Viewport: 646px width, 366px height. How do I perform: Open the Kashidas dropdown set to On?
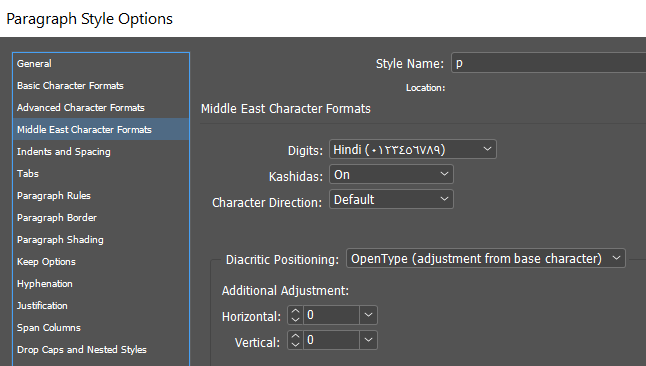click(391, 174)
